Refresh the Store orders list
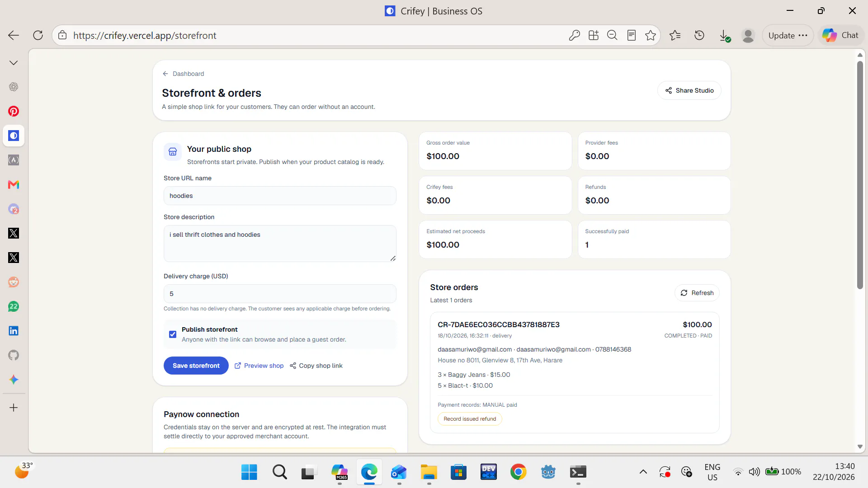868x488 pixels. [697, 293]
